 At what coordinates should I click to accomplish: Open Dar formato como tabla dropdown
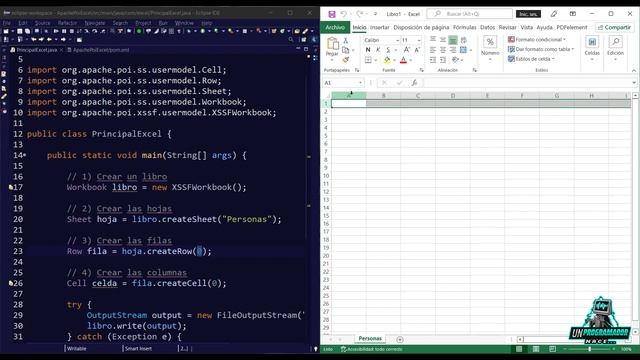(541, 49)
